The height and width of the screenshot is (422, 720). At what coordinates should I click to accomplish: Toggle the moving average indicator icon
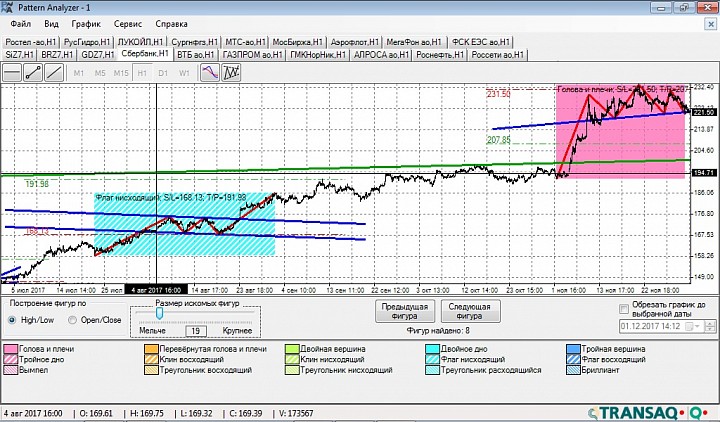210,73
